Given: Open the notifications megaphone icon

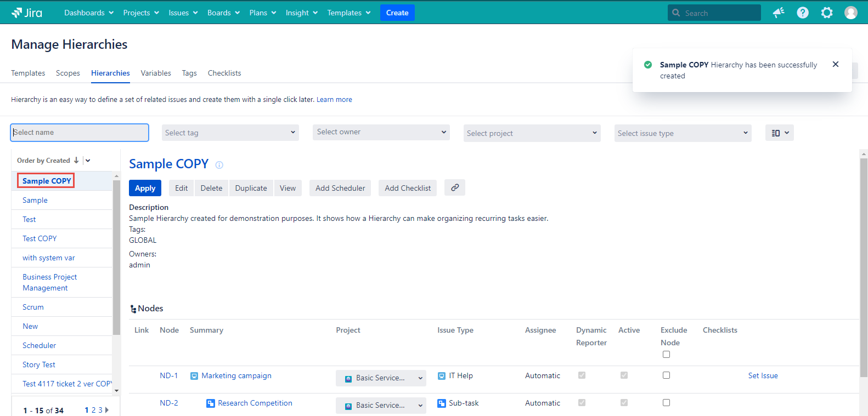Looking at the screenshot, I should pos(779,13).
